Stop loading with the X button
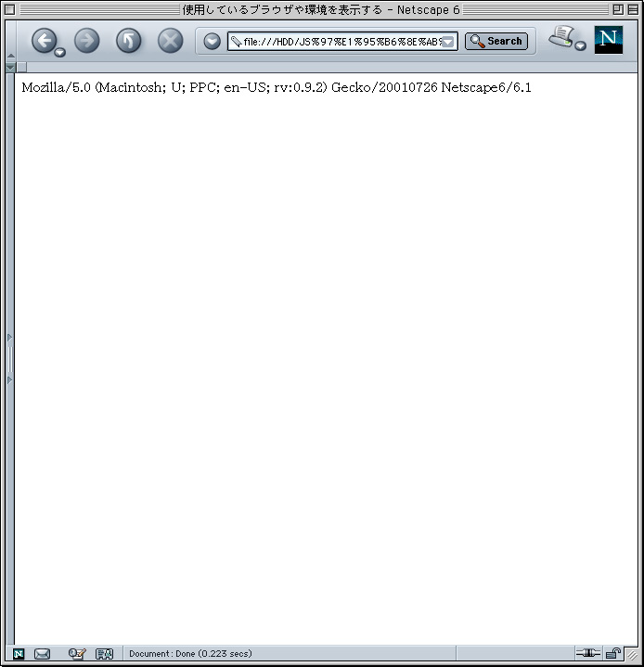644x667 pixels. click(x=170, y=41)
